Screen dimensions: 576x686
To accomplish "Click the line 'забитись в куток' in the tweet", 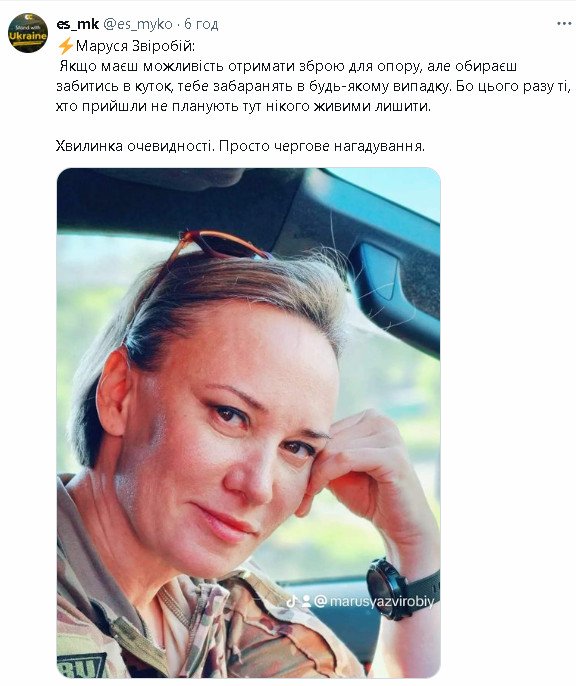I will pos(314,86).
